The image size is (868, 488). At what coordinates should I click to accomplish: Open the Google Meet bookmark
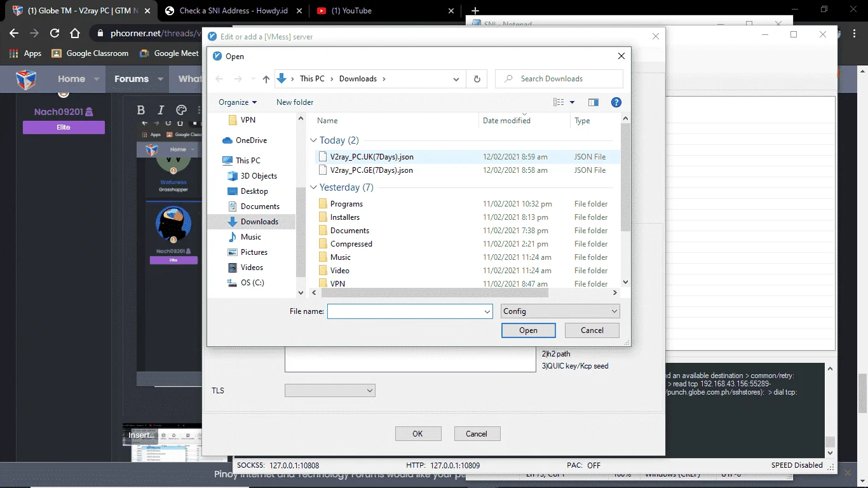[x=169, y=53]
